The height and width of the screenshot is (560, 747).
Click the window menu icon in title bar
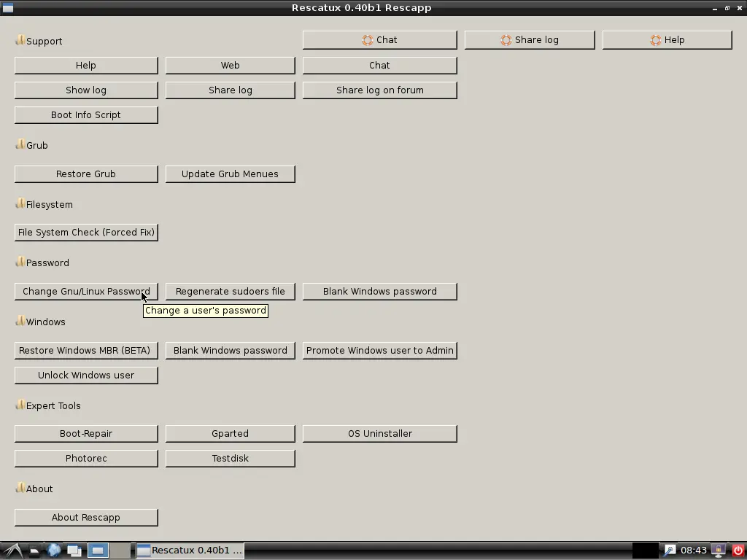pos(8,7)
